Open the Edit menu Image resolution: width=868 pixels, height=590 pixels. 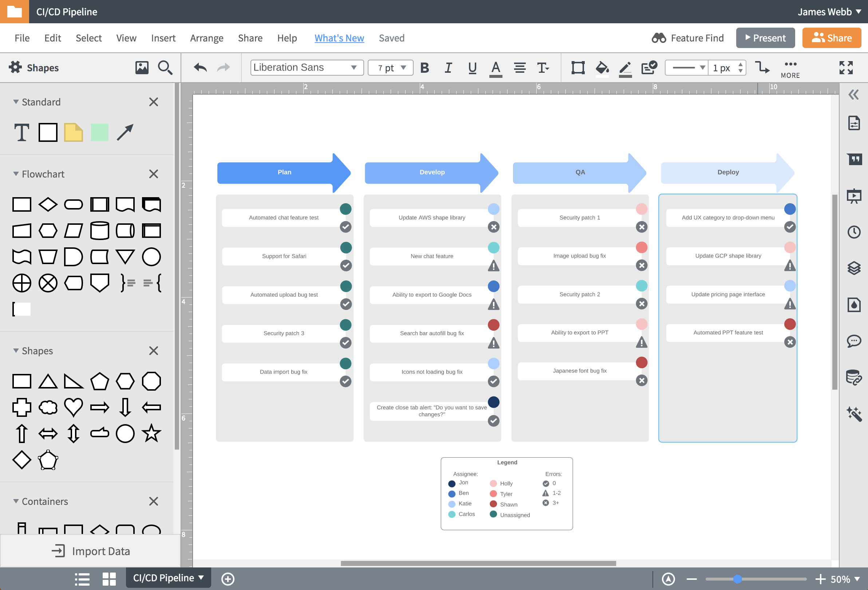point(52,37)
